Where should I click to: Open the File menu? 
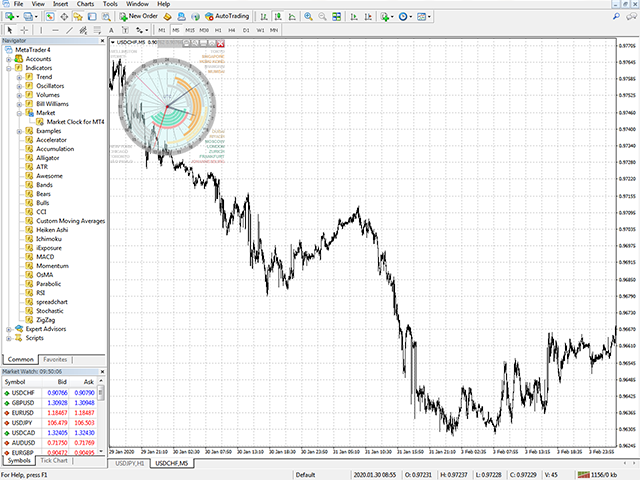(18, 4)
